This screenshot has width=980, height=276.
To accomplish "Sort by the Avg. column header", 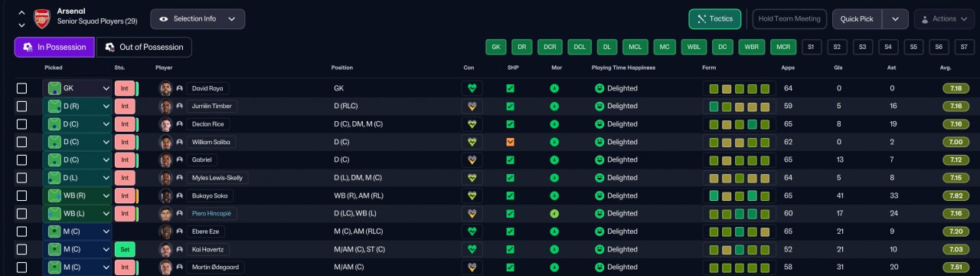I will (x=946, y=67).
